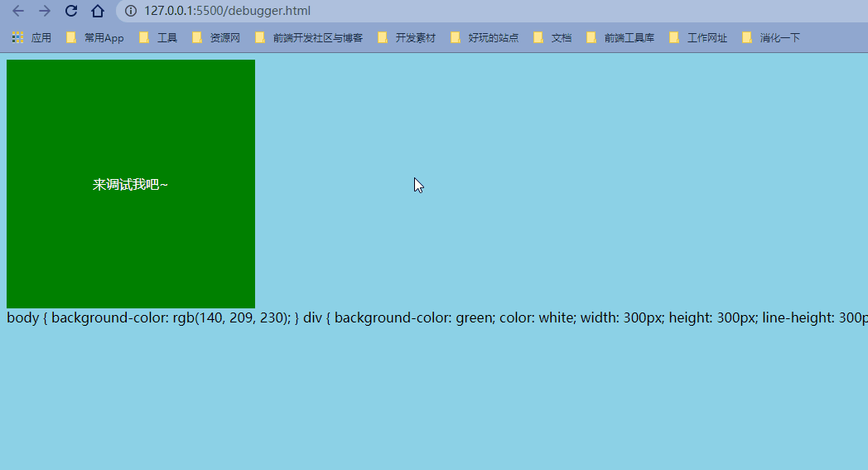Screen dimensions: 868x470
Task: Open the 前端开发社区与博客 bookmark folder
Action: click(309, 37)
